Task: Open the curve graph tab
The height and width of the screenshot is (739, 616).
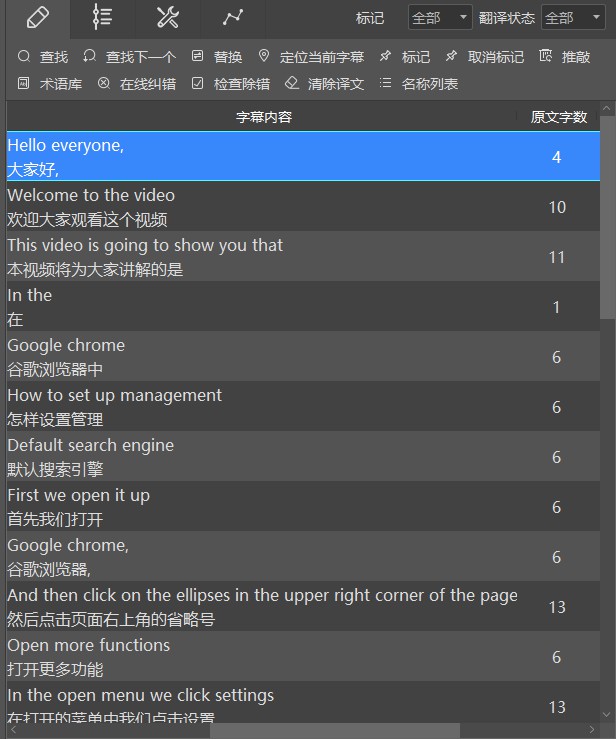Action: coord(232,17)
